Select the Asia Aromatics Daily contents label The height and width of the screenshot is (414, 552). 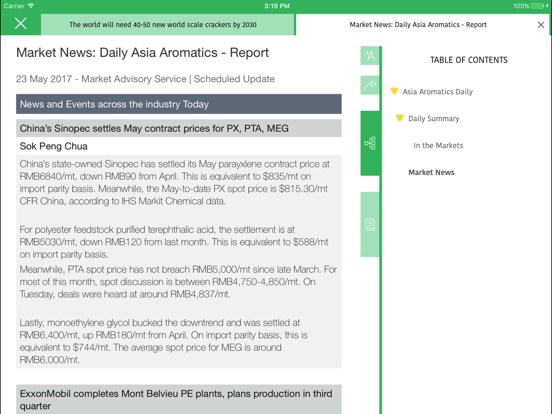[x=438, y=92]
